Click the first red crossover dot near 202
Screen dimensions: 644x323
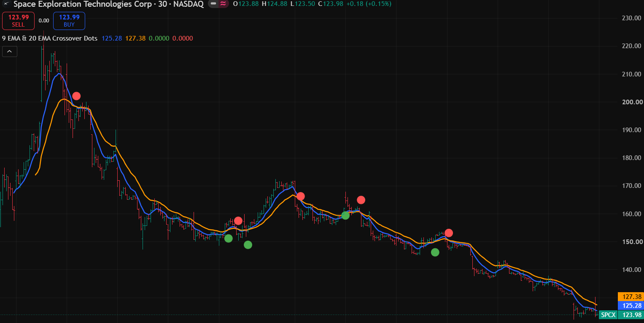pyautogui.click(x=76, y=96)
